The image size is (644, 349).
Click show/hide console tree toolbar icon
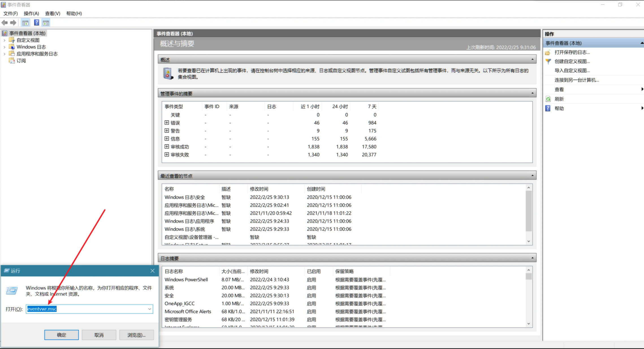pos(25,23)
